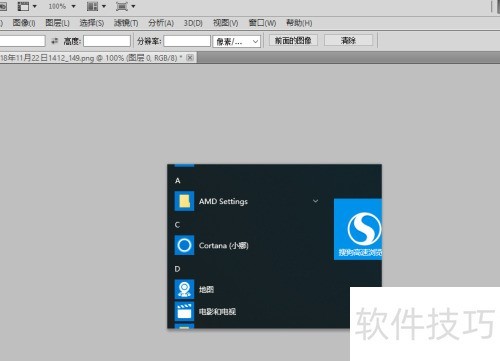Click AMD Settings folder icon in image
Viewport: 500px width, 361px height.
click(184, 201)
